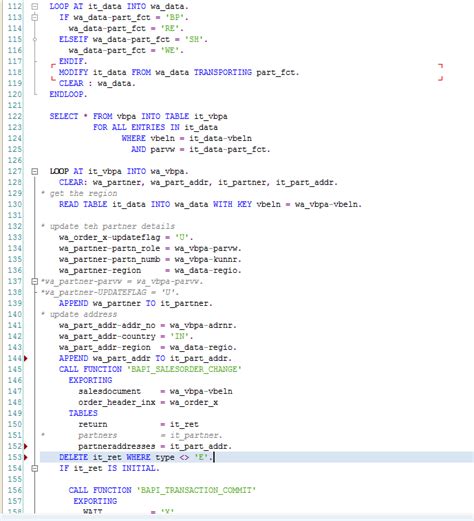Click the red bracket marker at right of line 118
The image size is (474, 521).
[x=440, y=72]
